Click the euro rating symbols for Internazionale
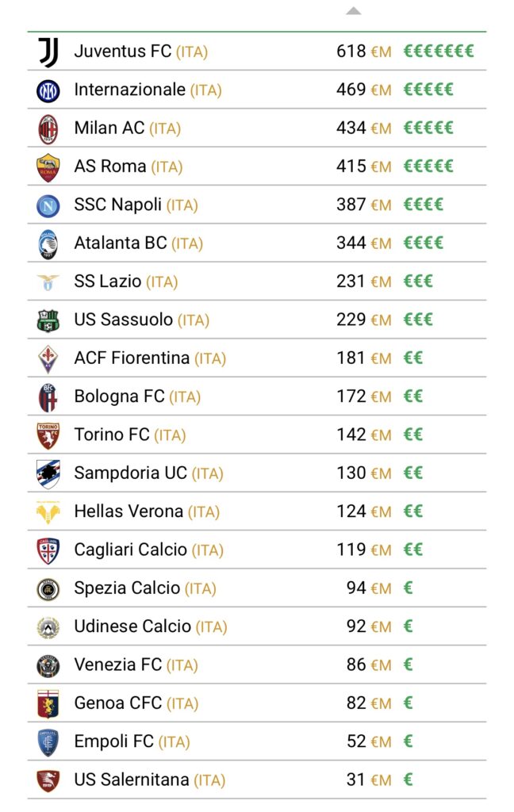The image size is (514, 812). 428,90
